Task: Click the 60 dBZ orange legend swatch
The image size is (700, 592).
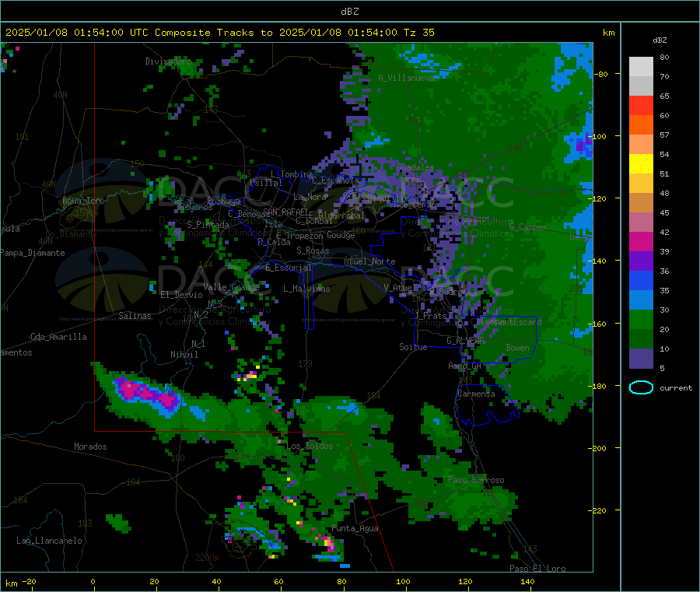Action: 641,125
